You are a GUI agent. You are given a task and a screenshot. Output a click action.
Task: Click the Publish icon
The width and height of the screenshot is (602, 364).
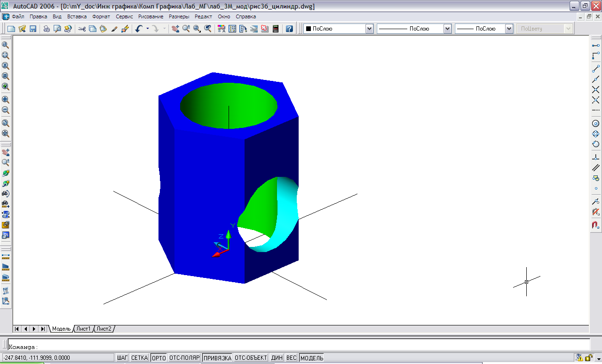[x=68, y=29]
